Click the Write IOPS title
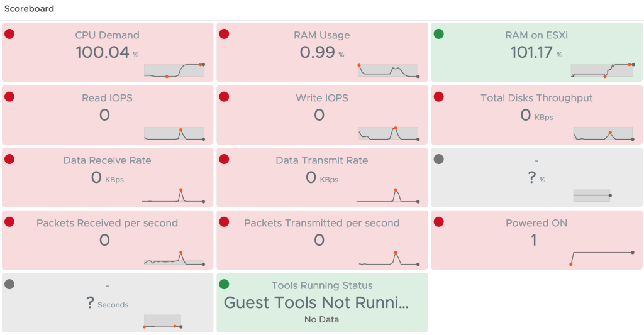Image resolution: width=644 pixels, height=335 pixels. [x=322, y=97]
